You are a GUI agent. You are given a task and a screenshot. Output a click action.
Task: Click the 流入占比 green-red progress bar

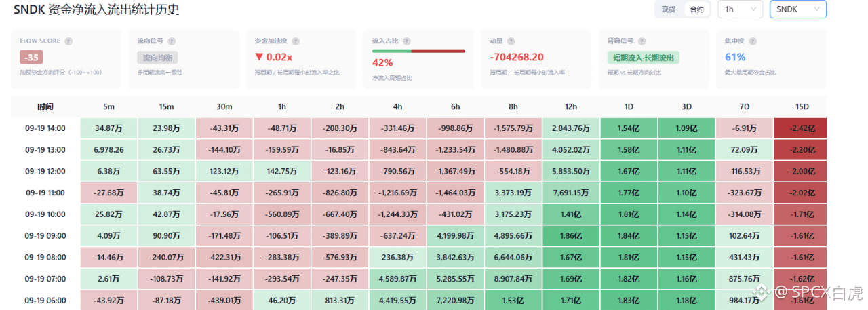tap(418, 51)
